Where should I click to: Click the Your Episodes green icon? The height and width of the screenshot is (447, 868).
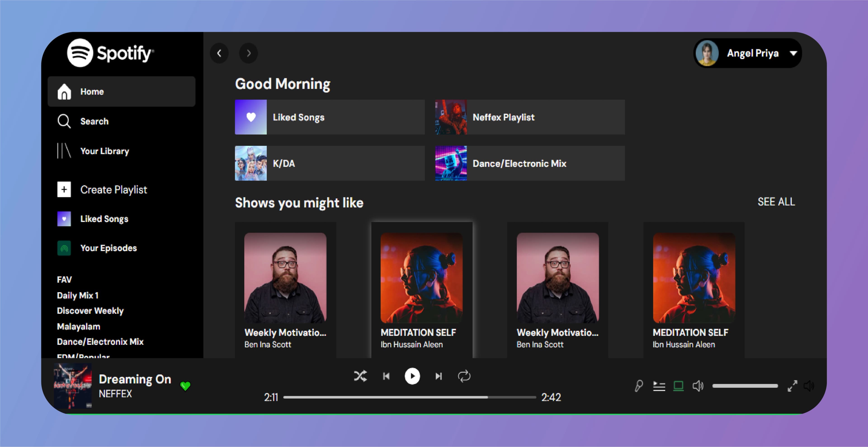pyautogui.click(x=64, y=249)
